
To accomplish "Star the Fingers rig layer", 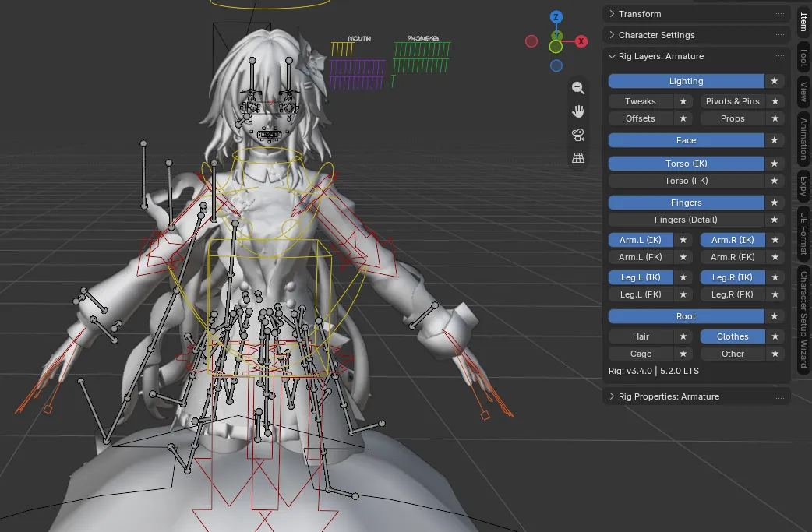I will click(774, 203).
